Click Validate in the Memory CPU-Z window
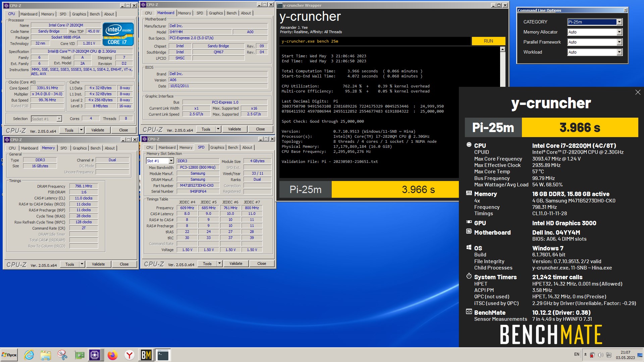This screenshot has height=362, width=644. click(98, 264)
